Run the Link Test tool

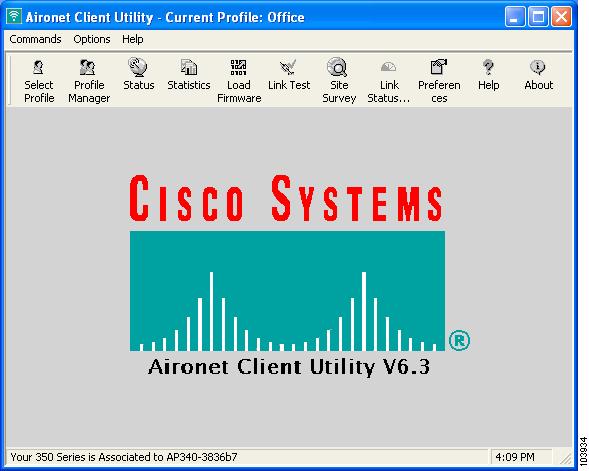pyautogui.click(x=289, y=74)
